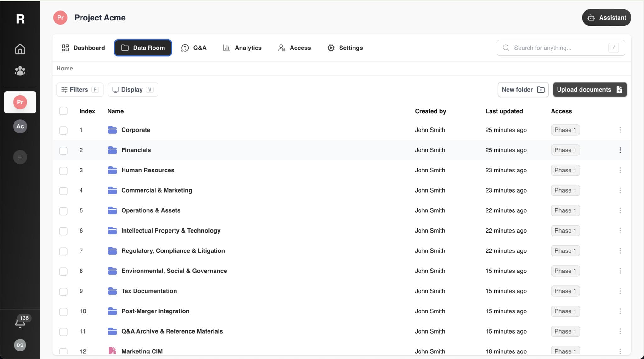This screenshot has width=644, height=359.
Task: Open the team members sidebar icon
Action: 20,70
